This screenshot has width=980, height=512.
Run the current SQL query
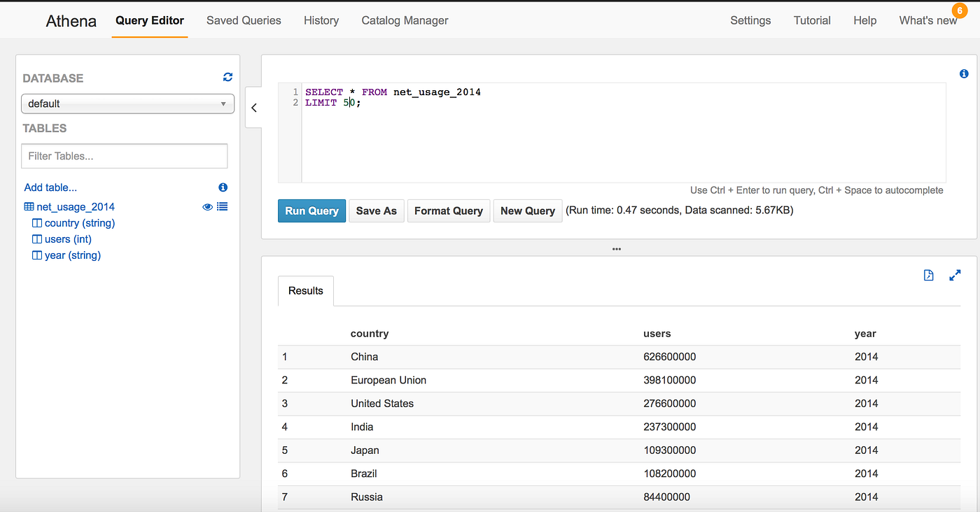311,210
